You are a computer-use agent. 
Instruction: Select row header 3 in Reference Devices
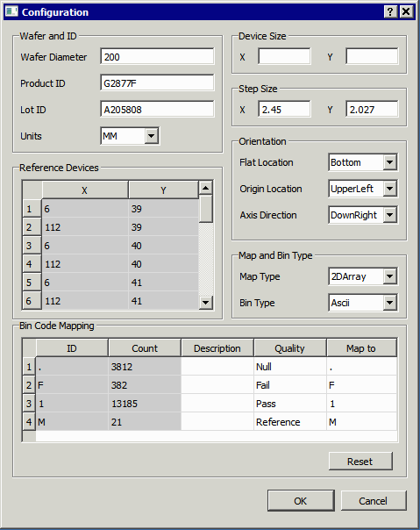32,246
